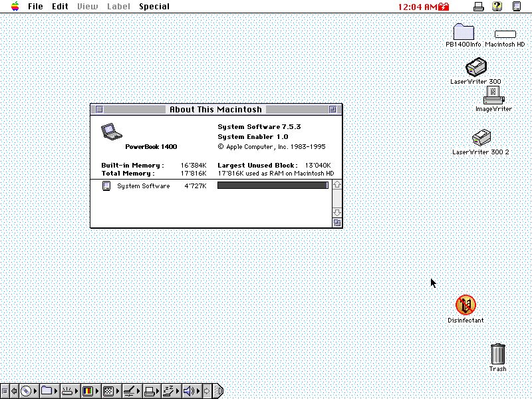Click the dimmed View menu
The width and height of the screenshot is (532, 399).
pyautogui.click(x=88, y=7)
